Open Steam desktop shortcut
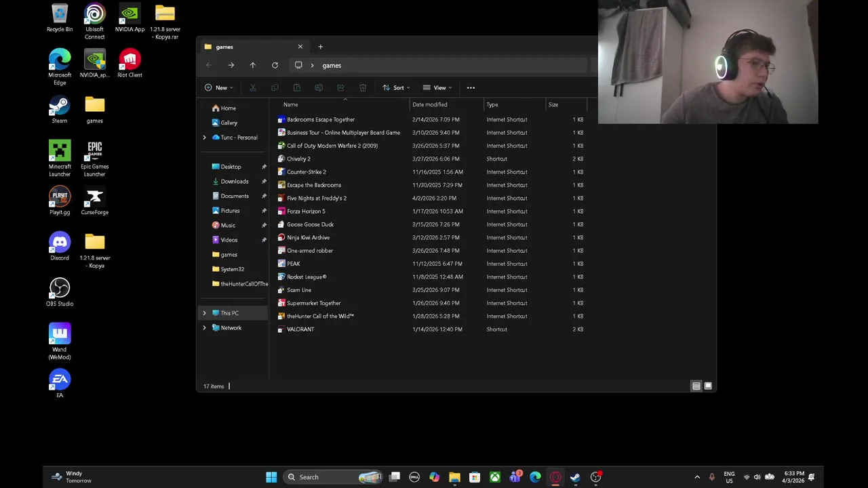Image resolution: width=868 pixels, height=488 pixels. click(60, 110)
